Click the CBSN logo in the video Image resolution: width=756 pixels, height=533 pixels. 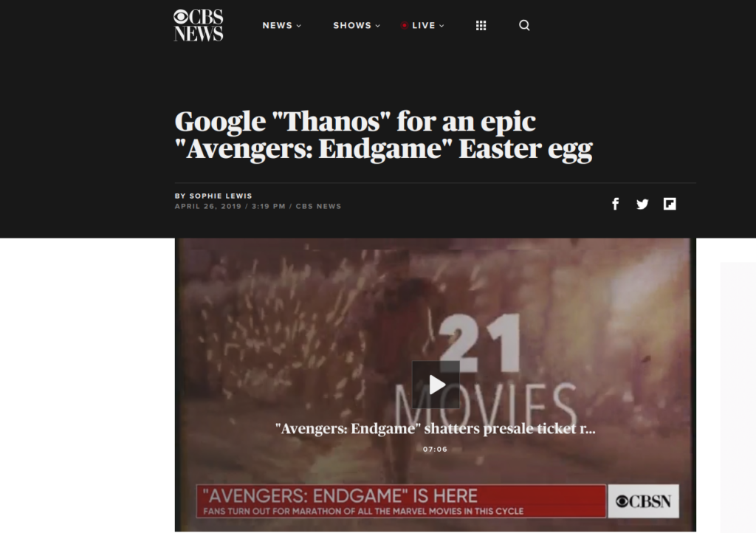pyautogui.click(x=643, y=501)
